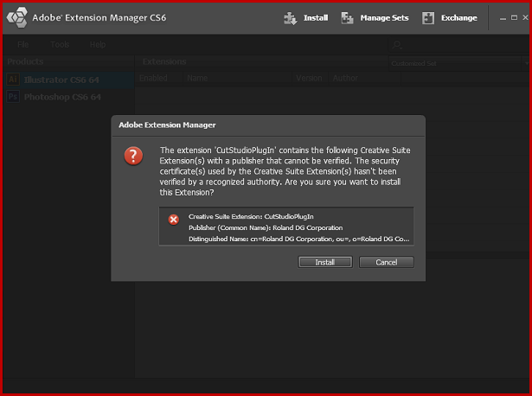Click the Illustrator Ai product icon
Viewport: 532px width, 396px height.
click(x=13, y=80)
